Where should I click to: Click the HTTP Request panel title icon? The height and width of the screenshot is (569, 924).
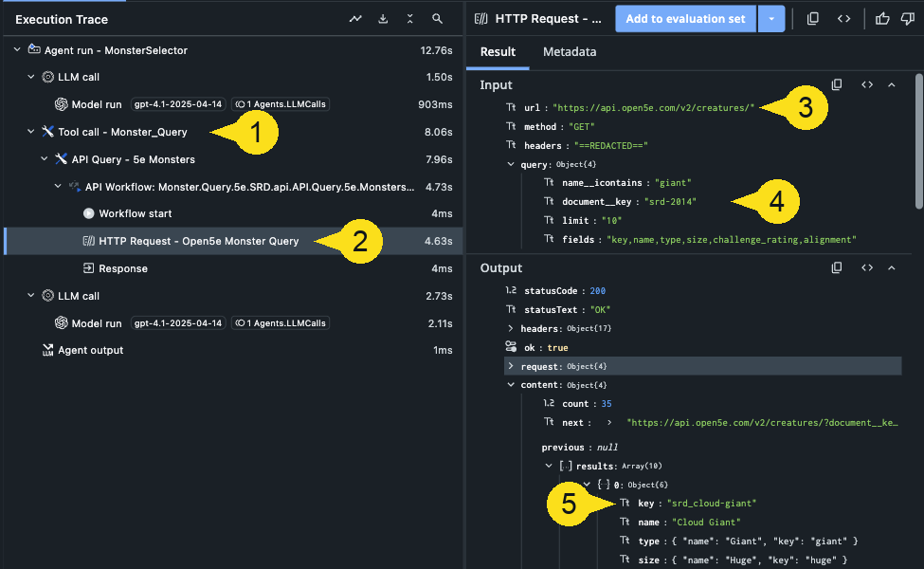(481, 19)
